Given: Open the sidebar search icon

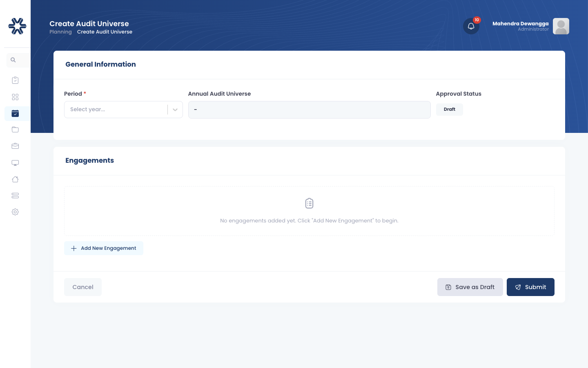Looking at the screenshot, I should [13, 60].
